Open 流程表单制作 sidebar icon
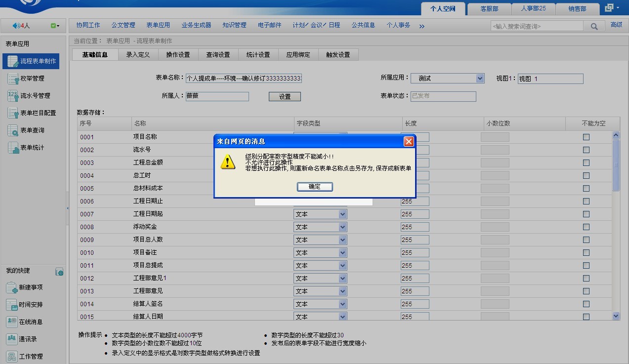629x364 pixels. click(x=13, y=61)
